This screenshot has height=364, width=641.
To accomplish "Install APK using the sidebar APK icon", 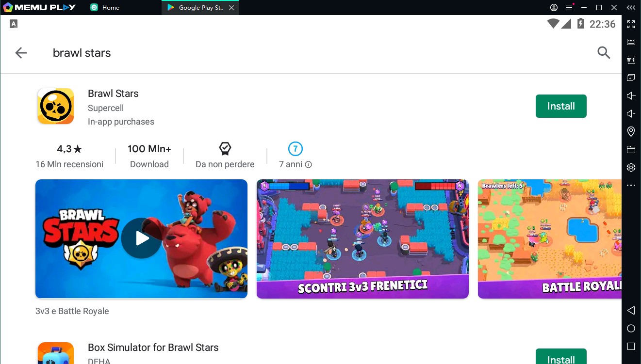I will 631,60.
